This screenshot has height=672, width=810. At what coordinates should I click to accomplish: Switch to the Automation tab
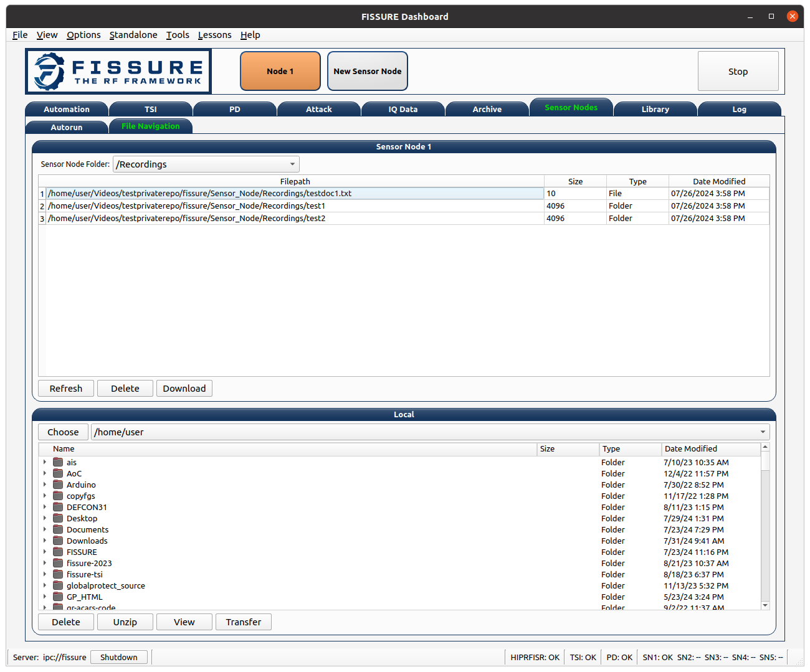coord(67,110)
